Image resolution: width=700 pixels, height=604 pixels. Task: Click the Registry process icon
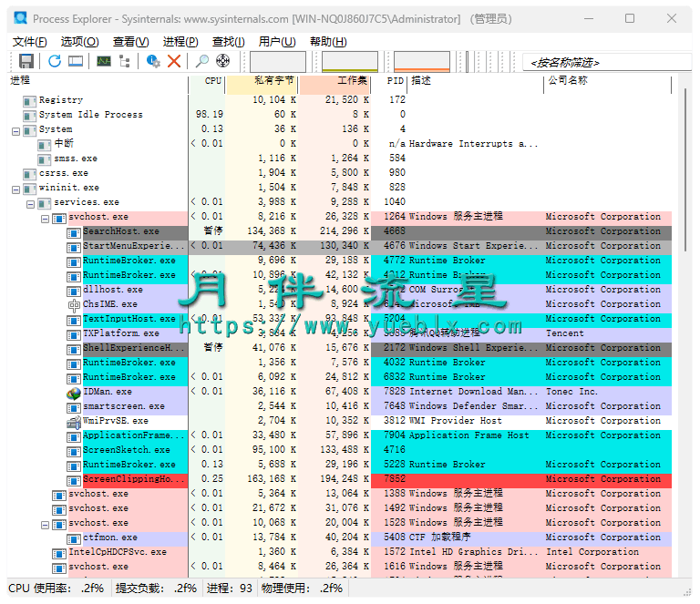tap(30, 102)
